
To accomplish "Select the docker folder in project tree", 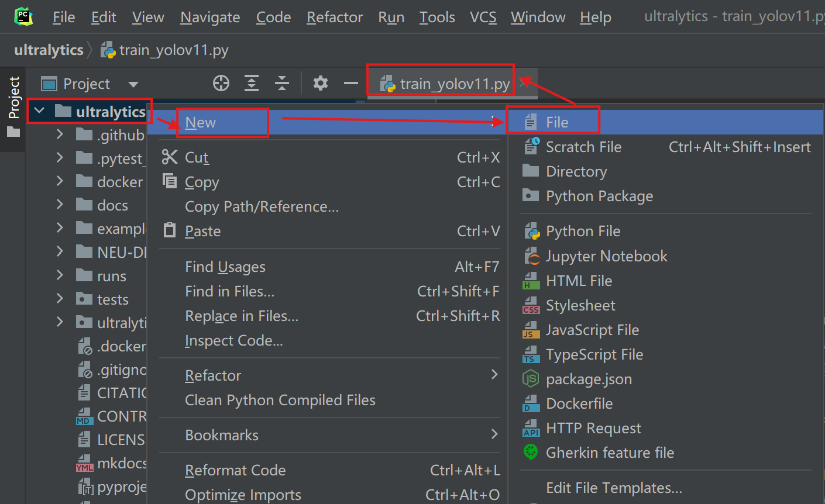I will pos(120,182).
